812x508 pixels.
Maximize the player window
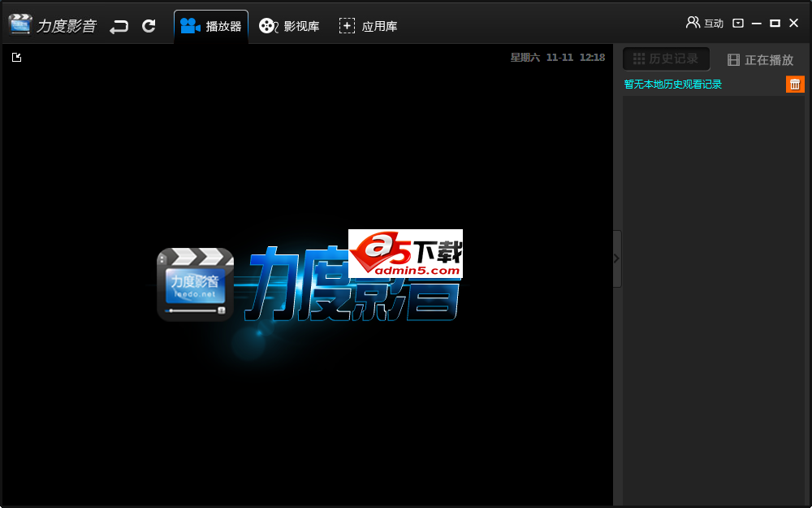click(775, 24)
